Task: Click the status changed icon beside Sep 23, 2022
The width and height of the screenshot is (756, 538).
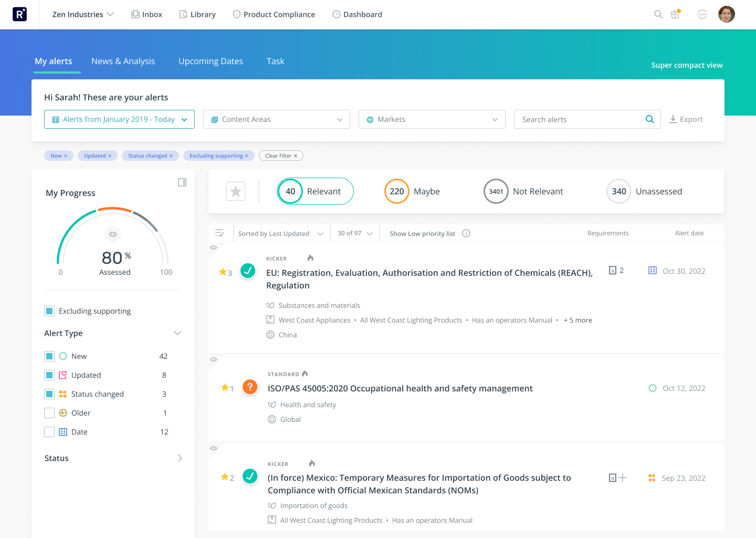Action: click(x=652, y=478)
